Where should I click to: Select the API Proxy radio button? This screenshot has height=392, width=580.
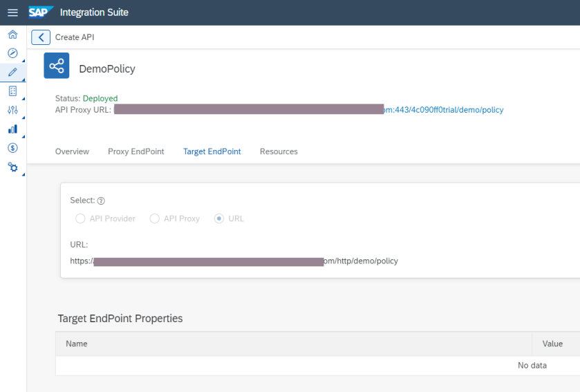click(x=154, y=218)
